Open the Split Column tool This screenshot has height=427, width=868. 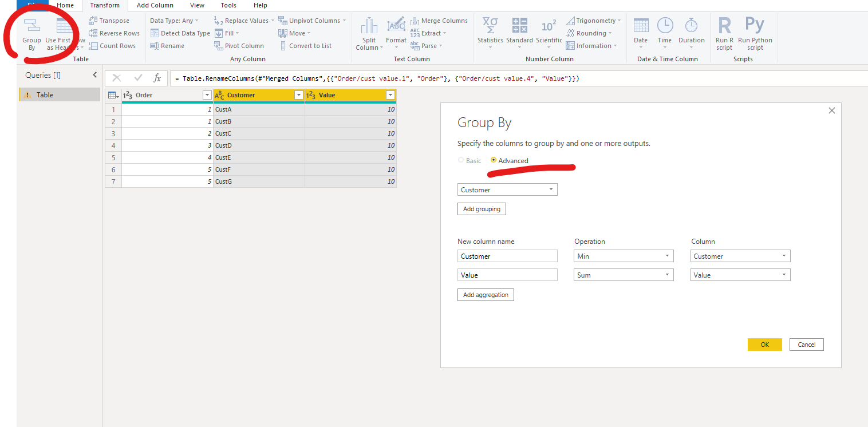click(x=369, y=34)
